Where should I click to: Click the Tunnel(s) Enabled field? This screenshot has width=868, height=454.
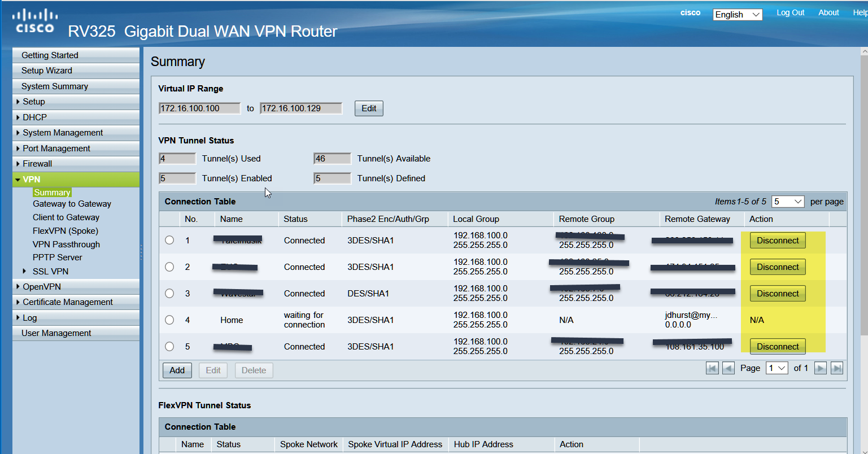(177, 178)
